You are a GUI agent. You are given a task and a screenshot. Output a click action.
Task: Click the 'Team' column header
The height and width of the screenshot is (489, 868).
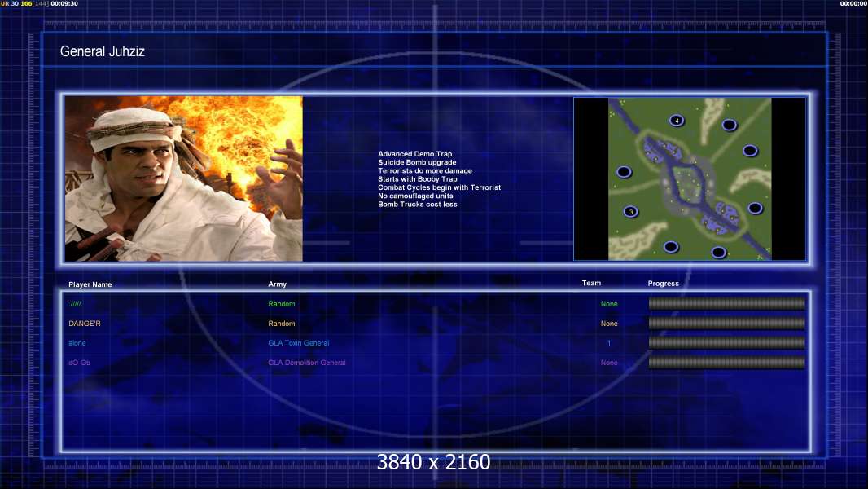point(591,283)
